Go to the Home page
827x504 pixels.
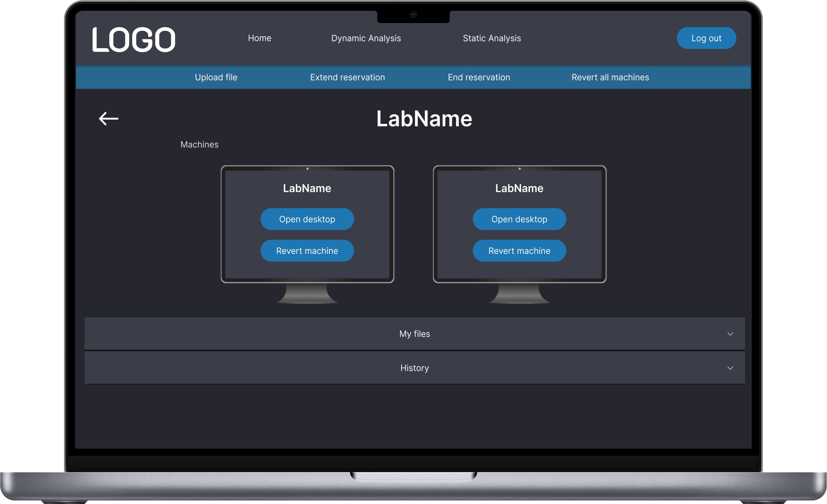click(x=260, y=38)
